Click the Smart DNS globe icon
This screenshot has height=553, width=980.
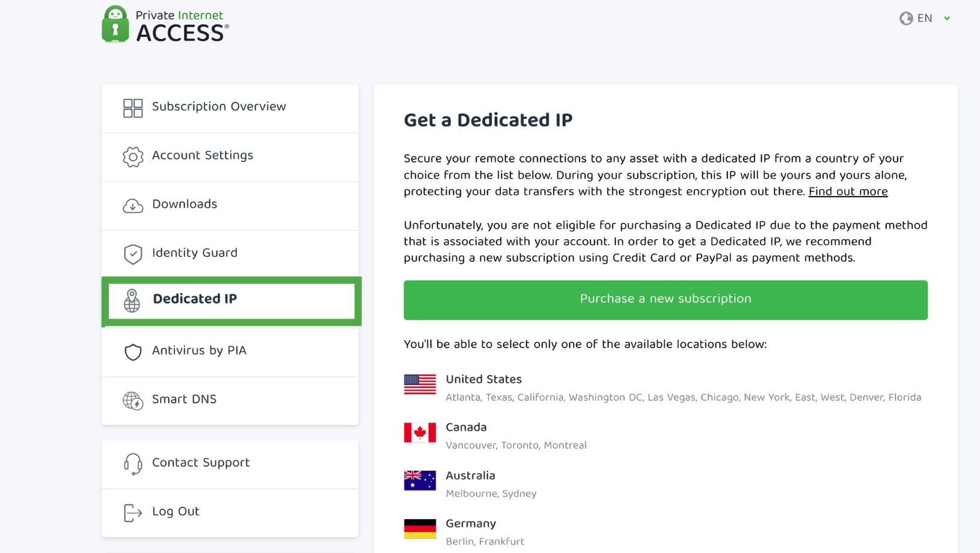point(133,400)
